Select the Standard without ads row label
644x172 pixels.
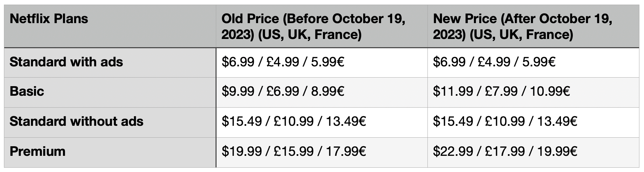pos(76,121)
